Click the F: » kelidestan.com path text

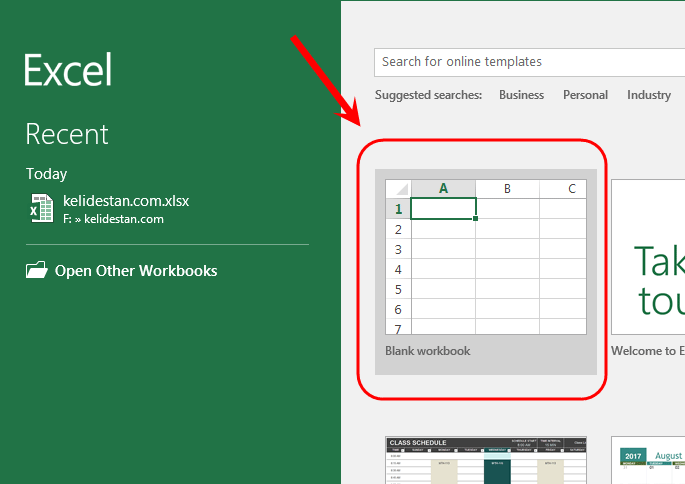click(113, 219)
